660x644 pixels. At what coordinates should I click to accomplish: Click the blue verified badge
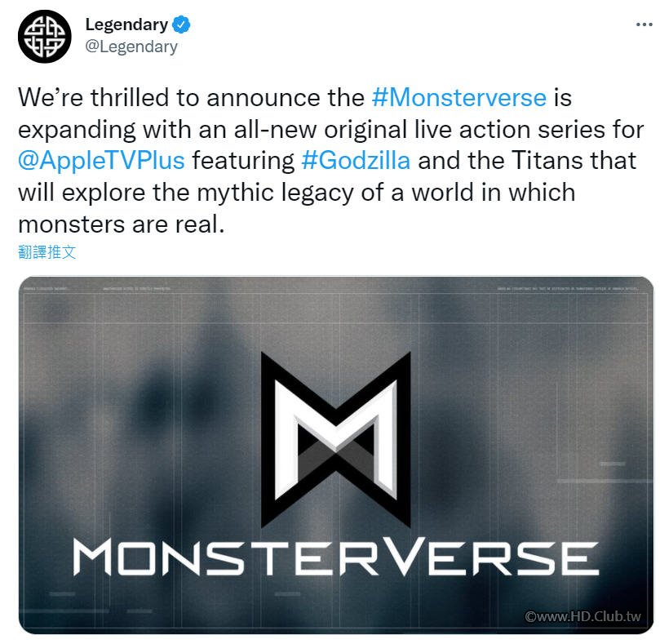[181, 24]
